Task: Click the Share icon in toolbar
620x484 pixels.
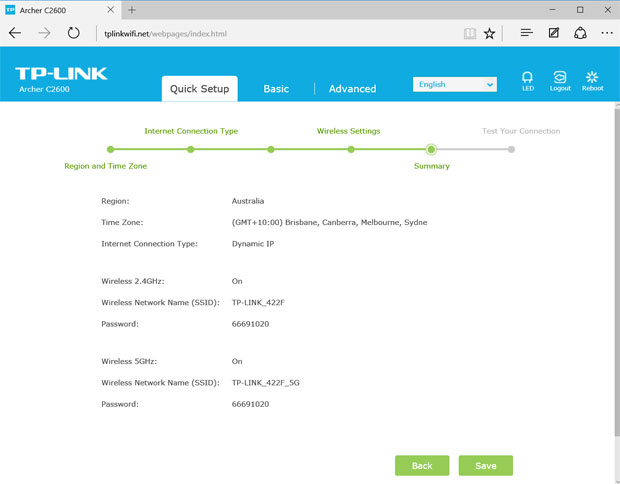Action: click(x=580, y=33)
